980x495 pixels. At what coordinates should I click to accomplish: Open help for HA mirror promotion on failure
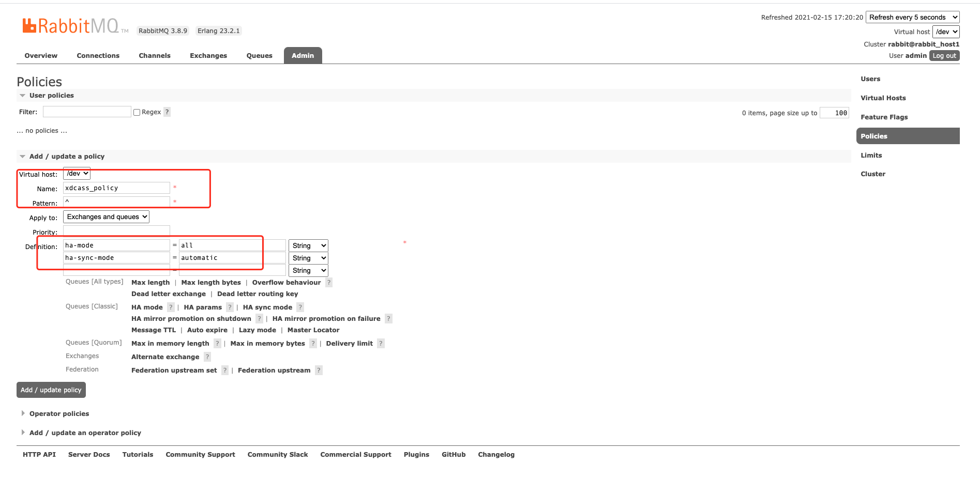coord(389,319)
